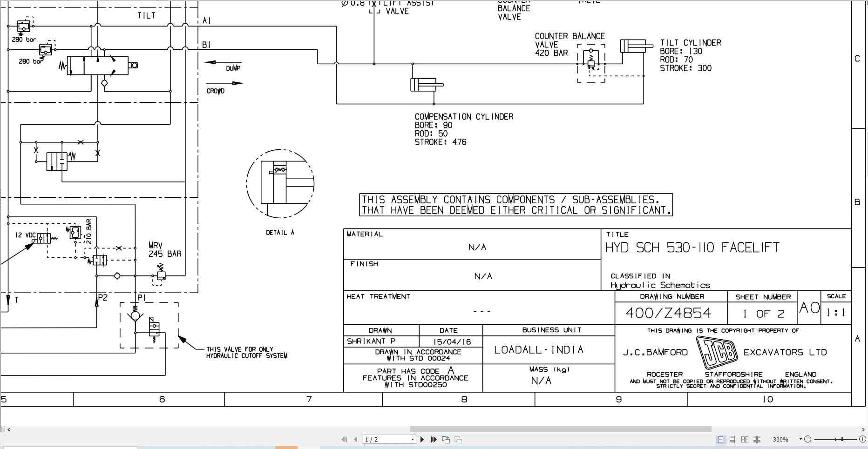The image size is (868, 449).
Task: Click the next view icon
Action: point(458,439)
